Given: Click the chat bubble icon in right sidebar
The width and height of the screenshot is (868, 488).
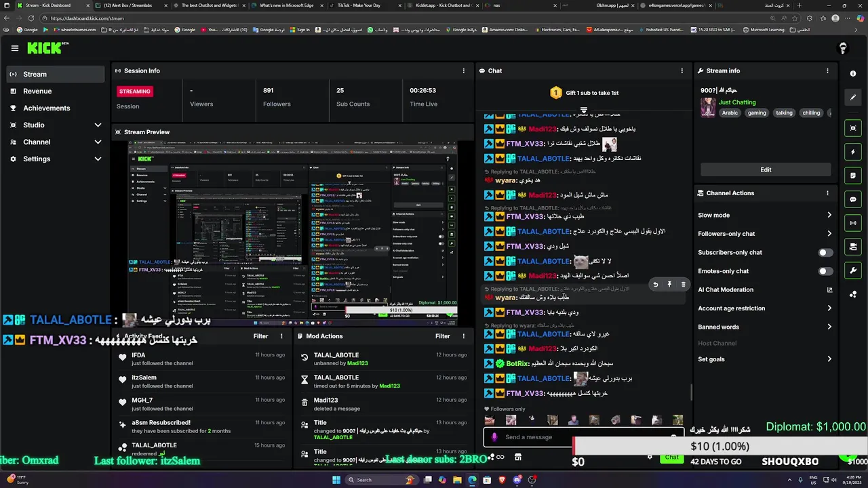Looking at the screenshot, I should pyautogui.click(x=853, y=199).
